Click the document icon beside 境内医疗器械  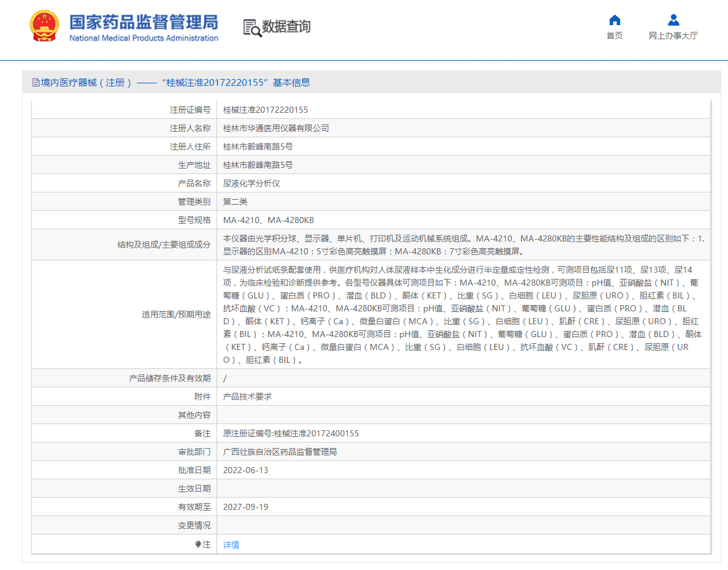(36, 83)
